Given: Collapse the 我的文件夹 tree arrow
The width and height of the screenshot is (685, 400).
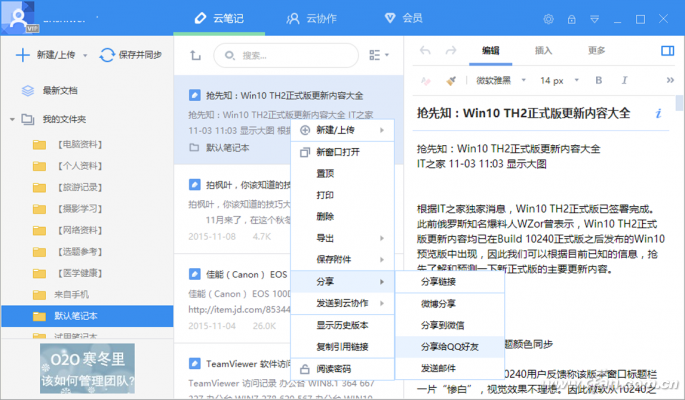Looking at the screenshot, I should pyautogui.click(x=12, y=119).
